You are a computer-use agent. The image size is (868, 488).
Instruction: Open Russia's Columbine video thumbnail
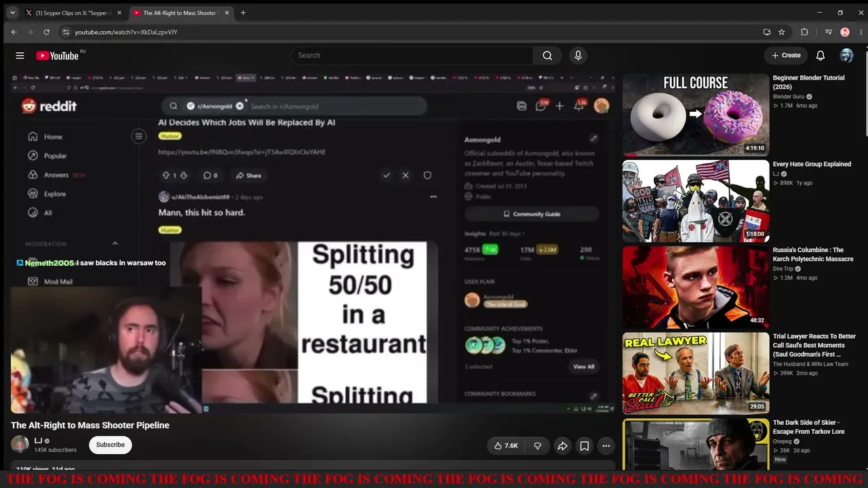(x=696, y=287)
